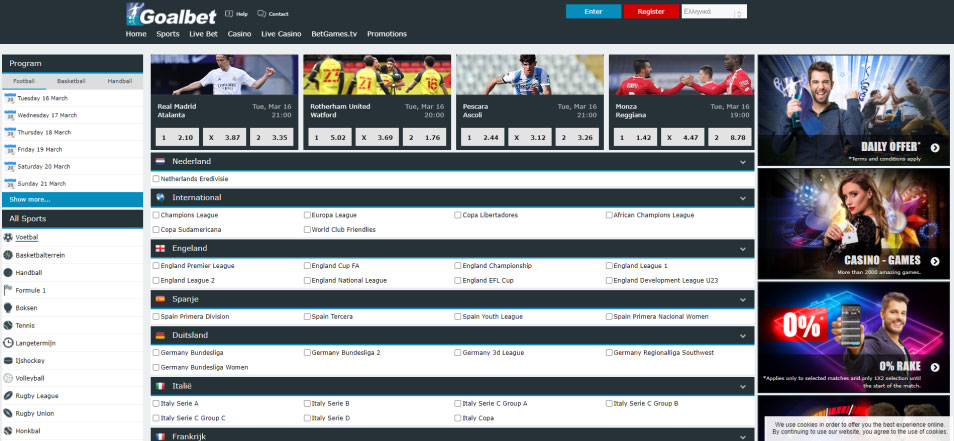Collapse the Engeland section chevron
Screen dimensions: 954x441
point(743,249)
